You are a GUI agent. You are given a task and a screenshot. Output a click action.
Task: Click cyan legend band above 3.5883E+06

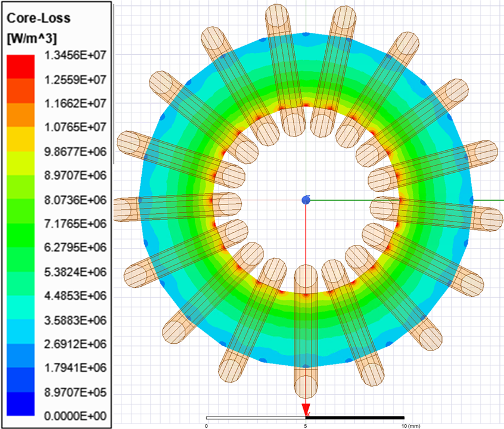20,307
